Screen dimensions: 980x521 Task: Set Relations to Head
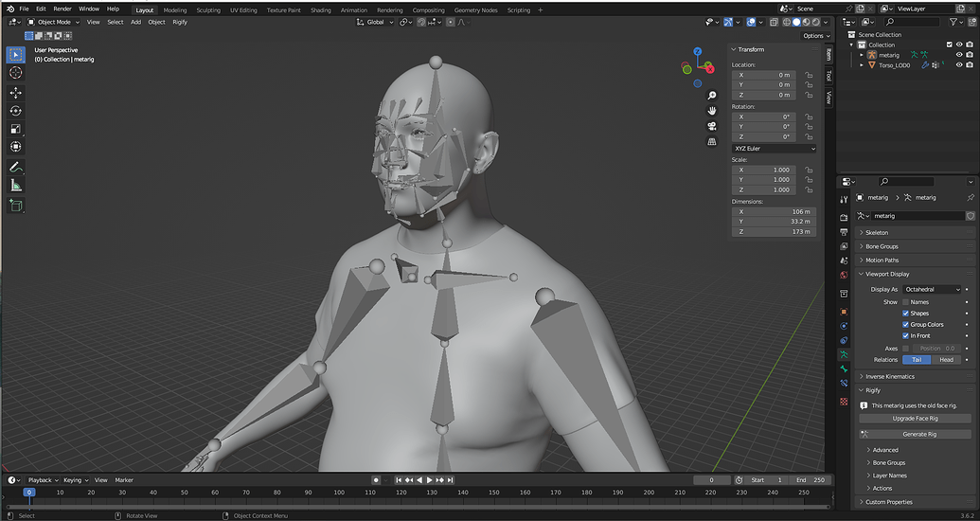pyautogui.click(x=946, y=360)
